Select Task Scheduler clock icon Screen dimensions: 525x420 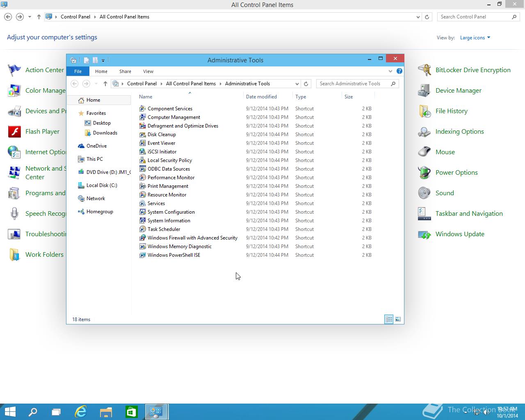pos(142,229)
